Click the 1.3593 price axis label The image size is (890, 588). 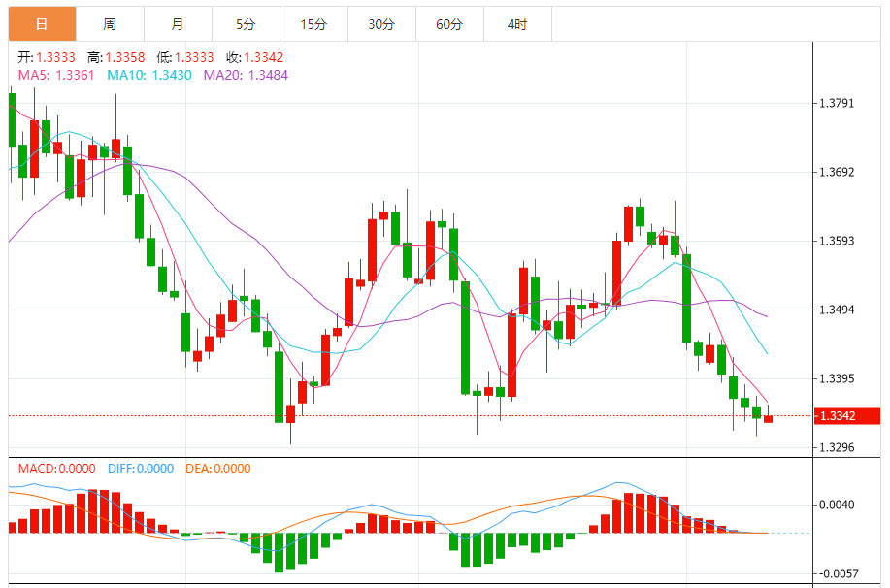837,241
